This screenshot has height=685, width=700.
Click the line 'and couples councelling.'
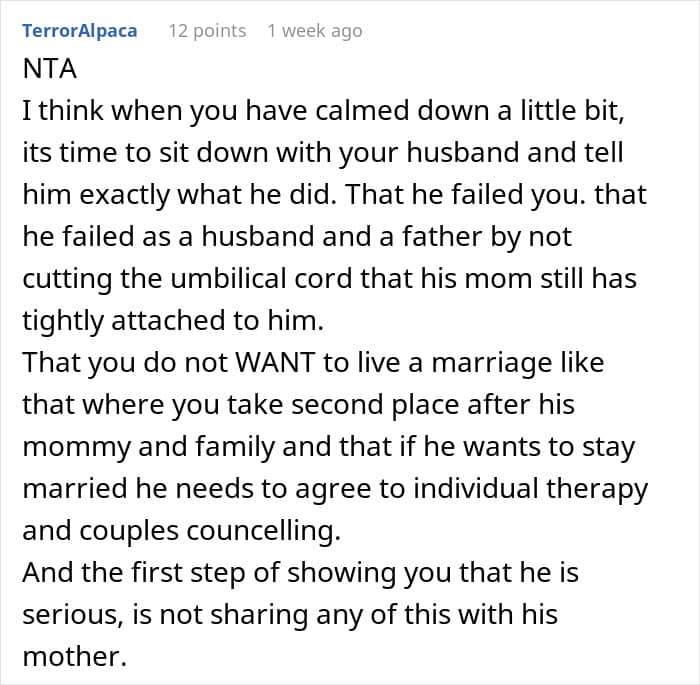[x=182, y=531]
